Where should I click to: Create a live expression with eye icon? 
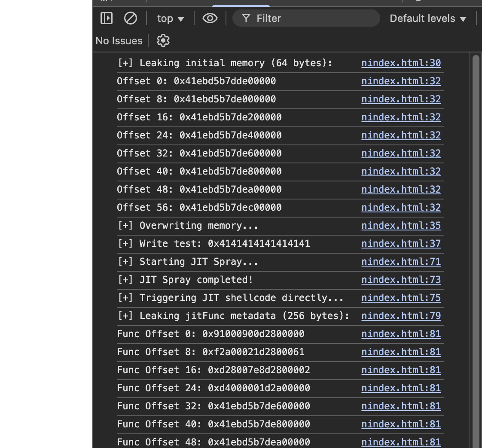[x=210, y=18]
